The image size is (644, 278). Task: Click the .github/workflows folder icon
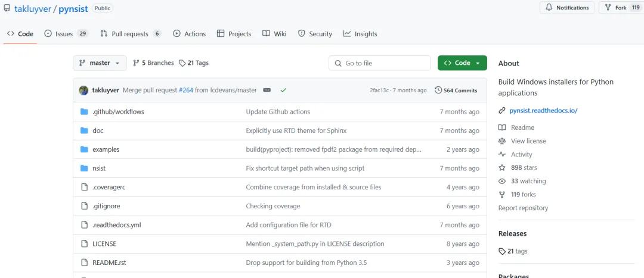pyautogui.click(x=84, y=111)
